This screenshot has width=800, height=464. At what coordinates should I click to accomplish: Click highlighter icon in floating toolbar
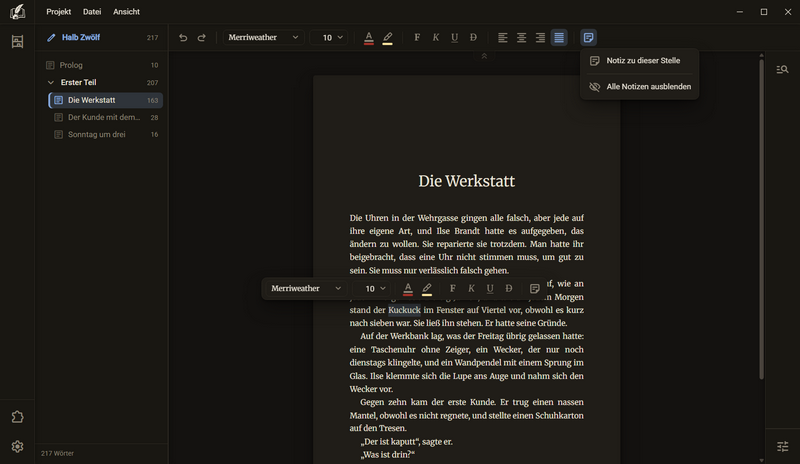pyautogui.click(x=427, y=288)
